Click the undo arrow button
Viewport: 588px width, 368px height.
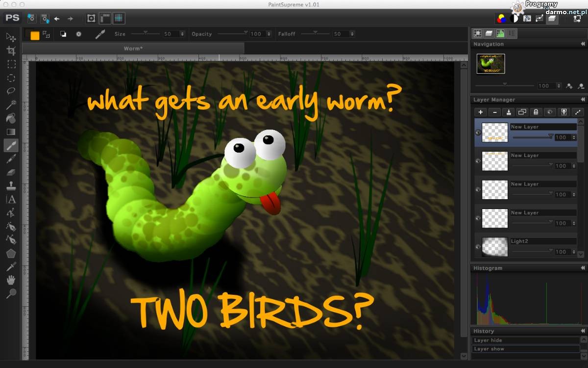click(57, 19)
